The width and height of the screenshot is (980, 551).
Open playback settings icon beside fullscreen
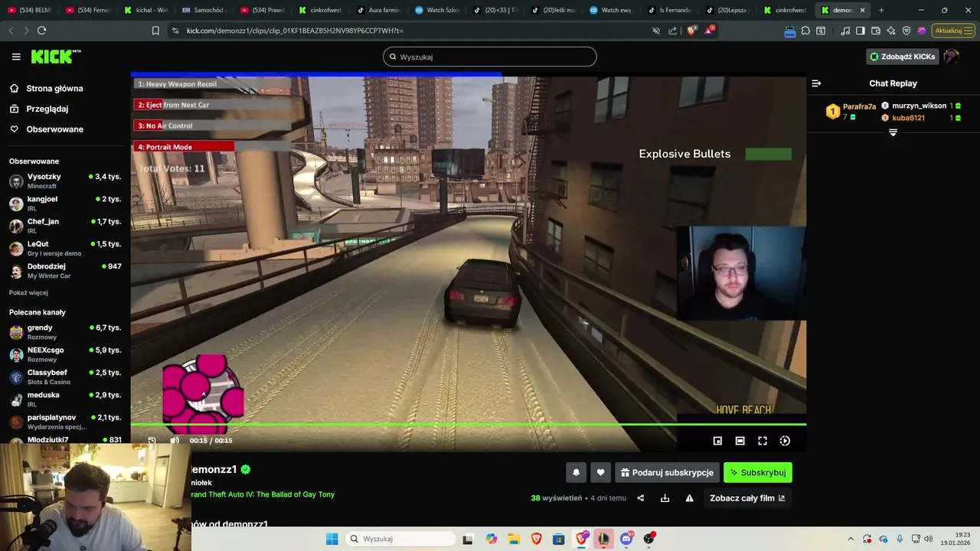(785, 441)
